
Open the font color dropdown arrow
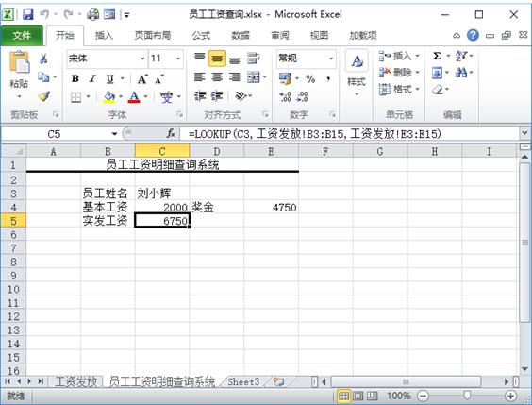click(145, 97)
